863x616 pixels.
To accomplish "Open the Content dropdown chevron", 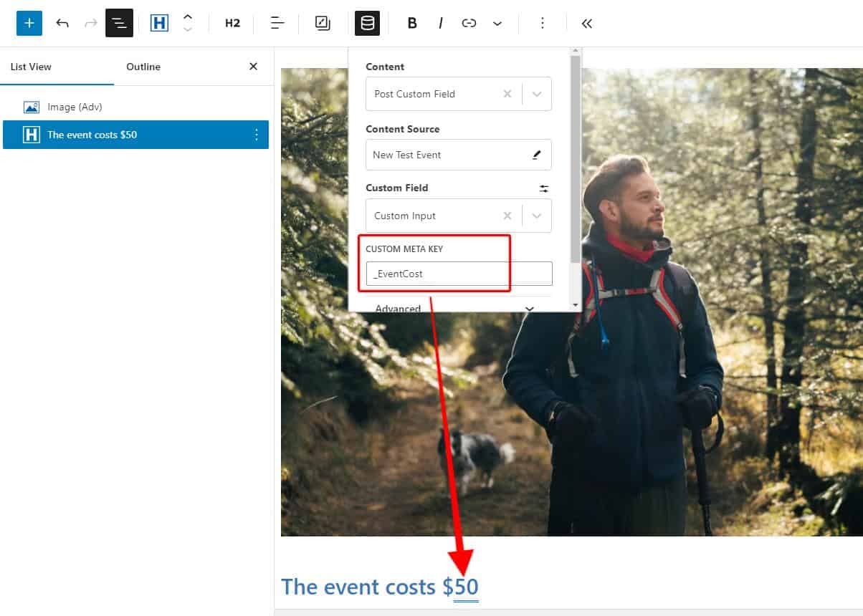I will coord(536,94).
